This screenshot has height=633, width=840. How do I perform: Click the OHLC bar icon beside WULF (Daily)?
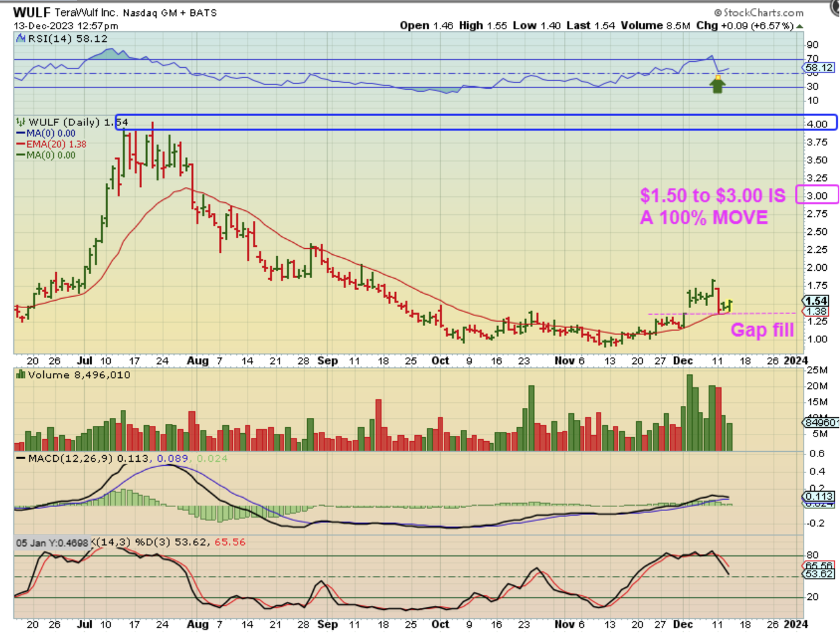pos(21,122)
